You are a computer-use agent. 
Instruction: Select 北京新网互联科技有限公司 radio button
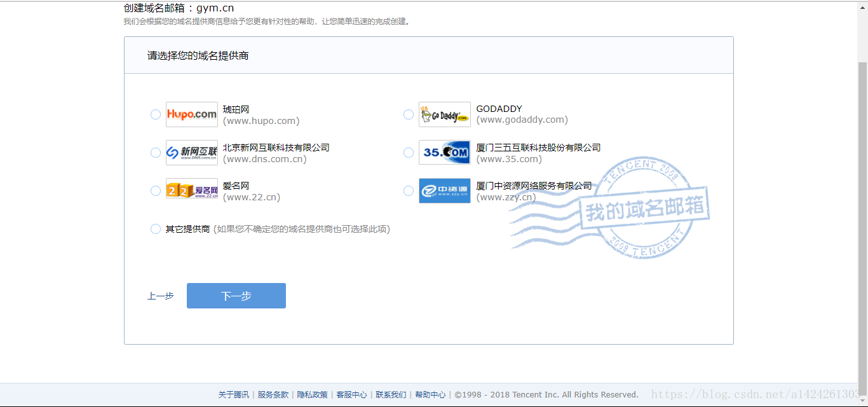click(156, 153)
